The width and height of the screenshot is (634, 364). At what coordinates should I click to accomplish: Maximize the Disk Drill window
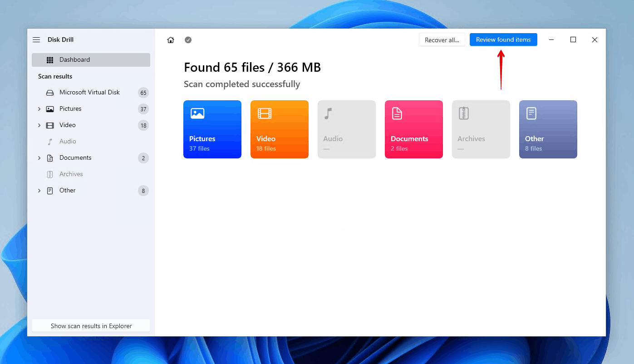click(573, 40)
